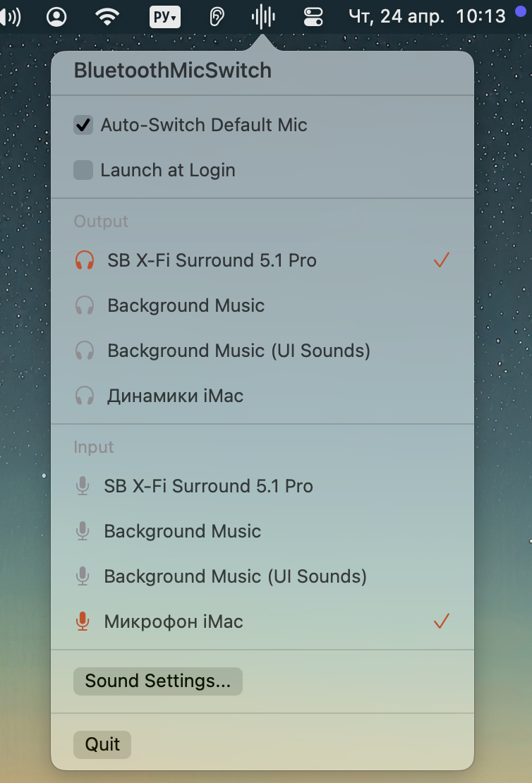This screenshot has height=783, width=532.
Task: Open the date and time Чт, 24 апр. 10:13
Action: click(x=427, y=16)
